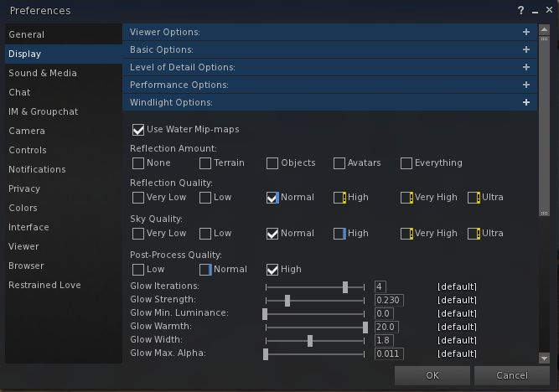Enable Terrain reflection amount checkbox

coord(205,162)
